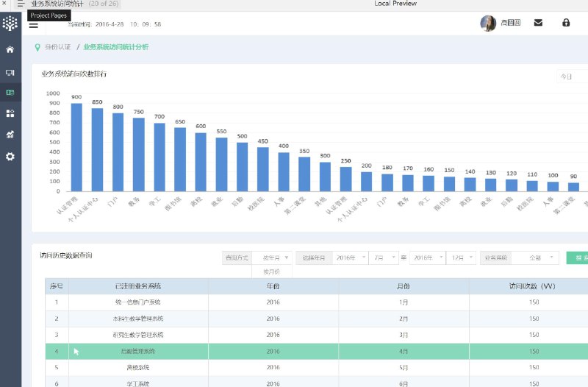Click the 访问历史数据查询 section title
The image size is (588, 387).
(66, 255)
